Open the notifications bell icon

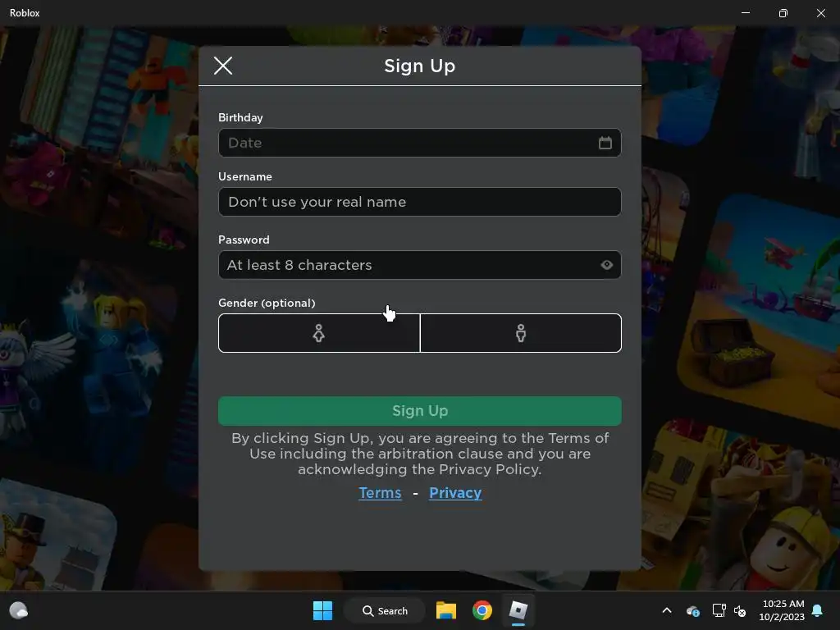click(818, 610)
